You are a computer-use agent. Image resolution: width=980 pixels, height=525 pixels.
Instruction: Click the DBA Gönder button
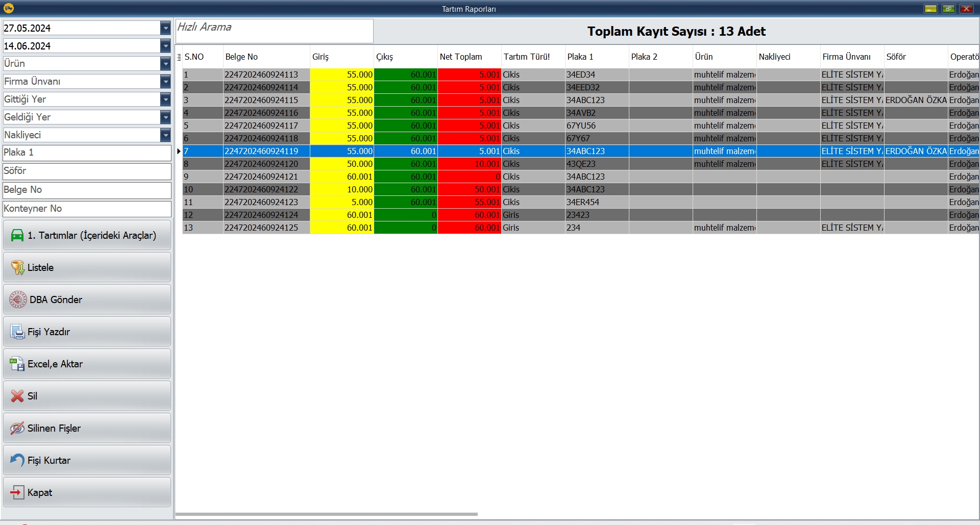pos(87,299)
